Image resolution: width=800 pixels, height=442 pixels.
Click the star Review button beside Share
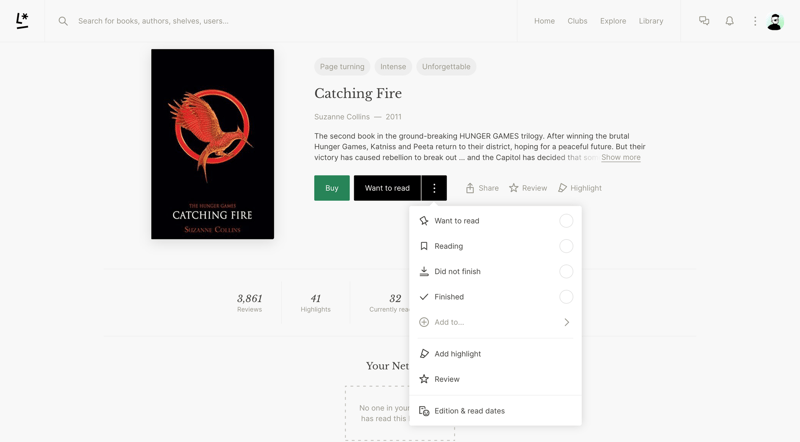[x=528, y=188]
